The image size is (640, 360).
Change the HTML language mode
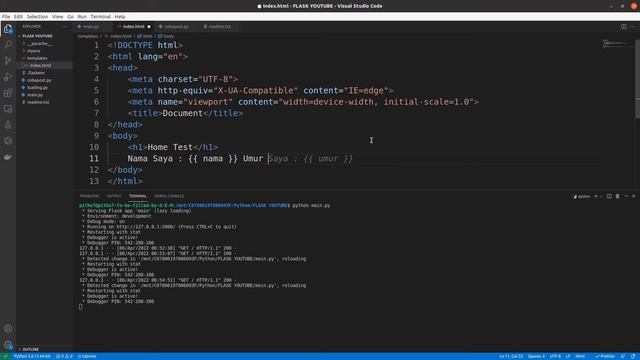coord(580,356)
